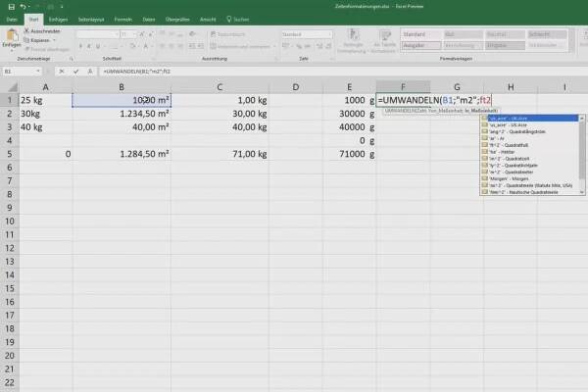Pick the 'uk_acre' - UK-Acre suggestion
The height and width of the screenshot is (392, 588).
click(x=519, y=117)
